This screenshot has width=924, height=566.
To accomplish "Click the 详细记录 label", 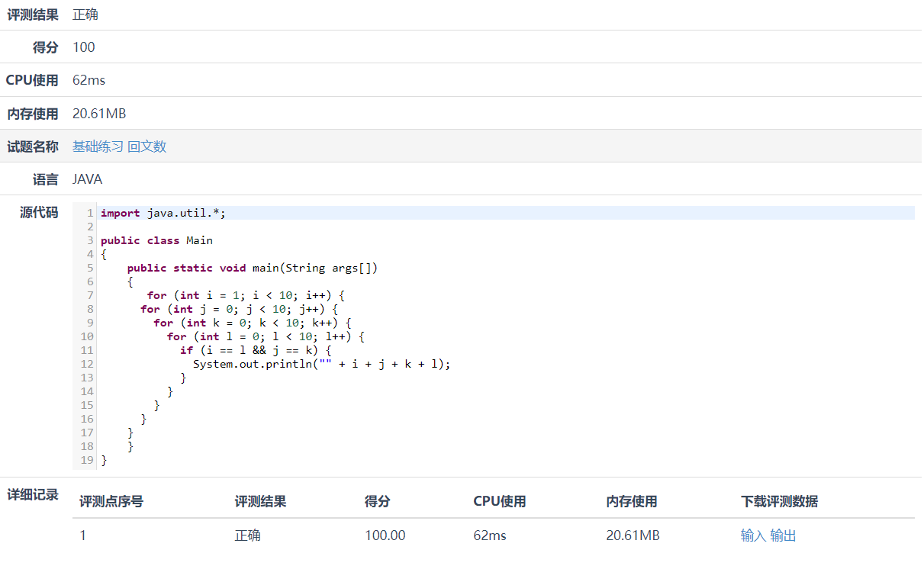I will pyautogui.click(x=33, y=494).
